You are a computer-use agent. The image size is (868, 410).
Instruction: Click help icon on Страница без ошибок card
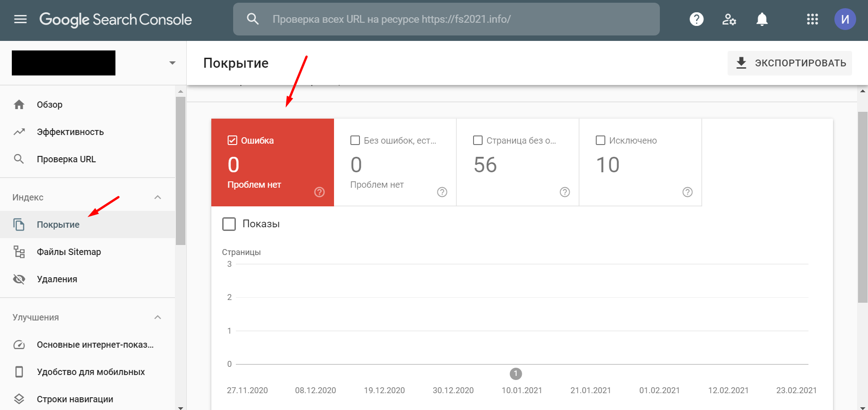564,192
